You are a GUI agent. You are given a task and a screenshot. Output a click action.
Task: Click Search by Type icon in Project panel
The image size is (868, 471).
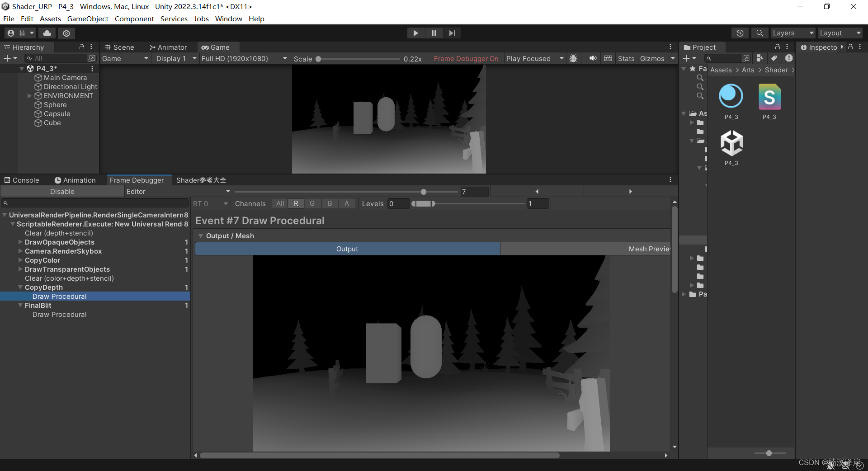coord(760,58)
